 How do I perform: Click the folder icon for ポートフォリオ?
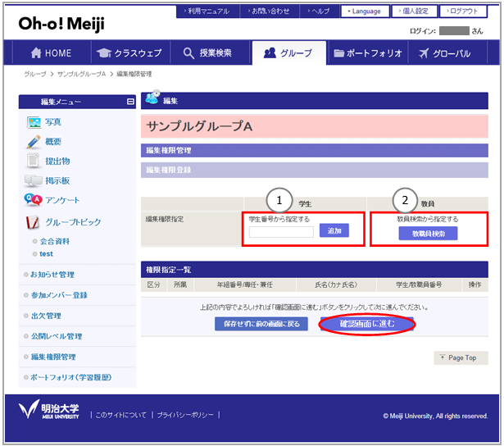click(338, 53)
